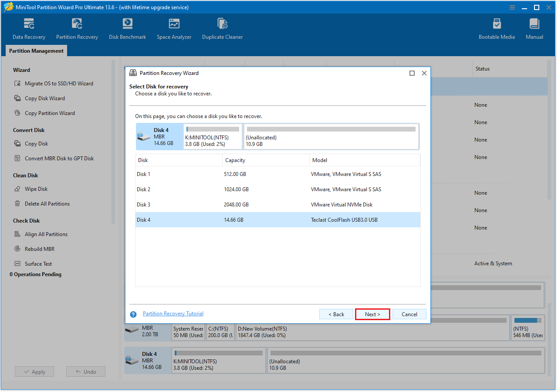
Task: Click the Next button in the recovery wizard
Action: [372, 314]
